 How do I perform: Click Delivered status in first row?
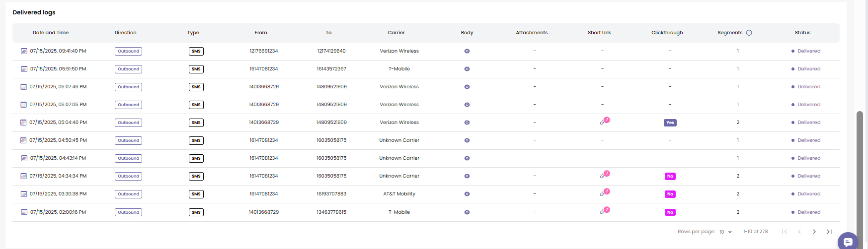[x=808, y=51]
